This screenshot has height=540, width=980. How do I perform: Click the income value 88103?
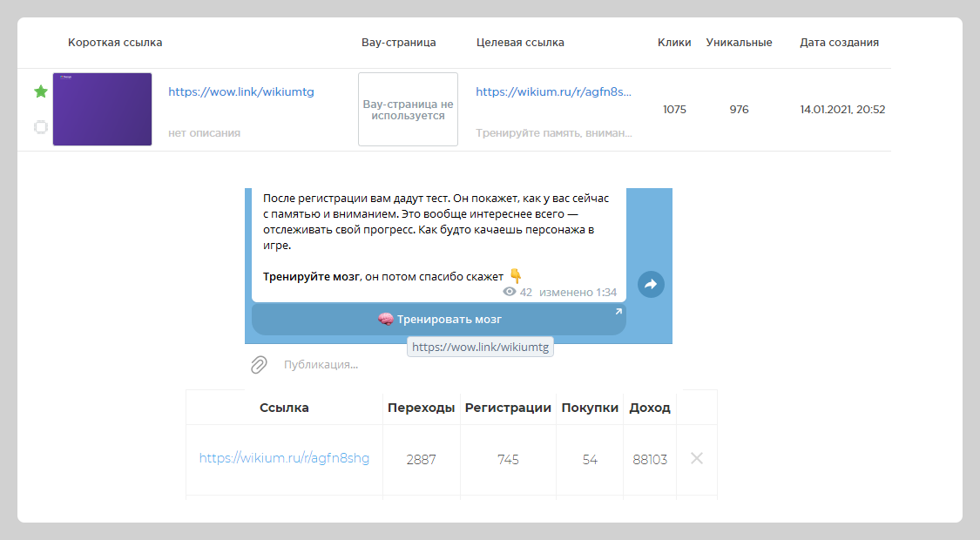650,459
